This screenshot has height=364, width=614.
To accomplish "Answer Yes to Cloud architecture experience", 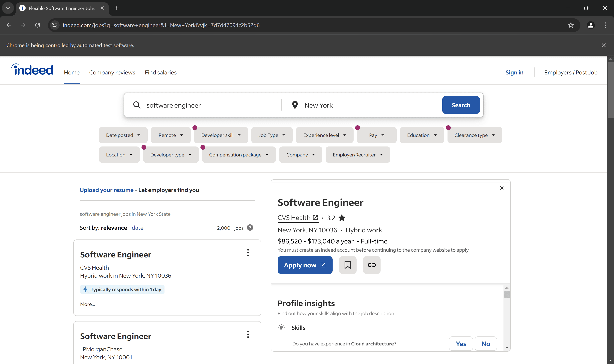I will click(460, 343).
